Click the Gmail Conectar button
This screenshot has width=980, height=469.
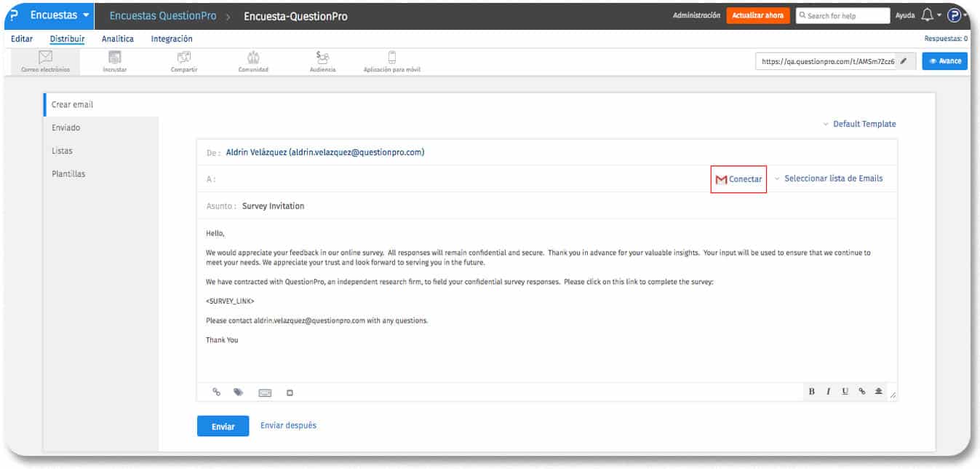(738, 179)
